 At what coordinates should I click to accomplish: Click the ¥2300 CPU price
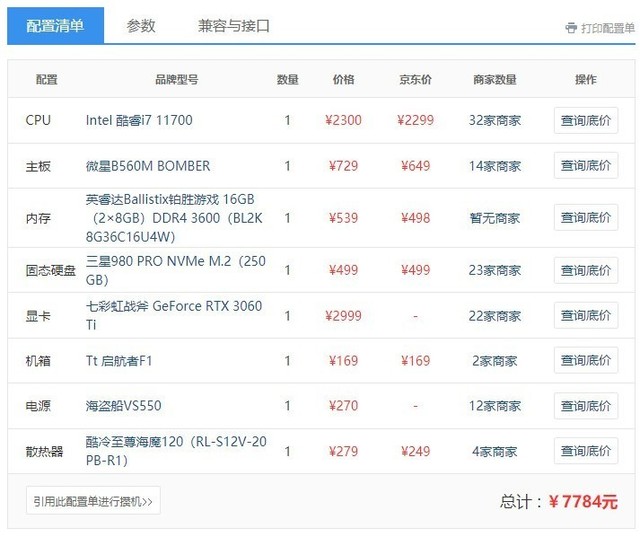tap(343, 120)
